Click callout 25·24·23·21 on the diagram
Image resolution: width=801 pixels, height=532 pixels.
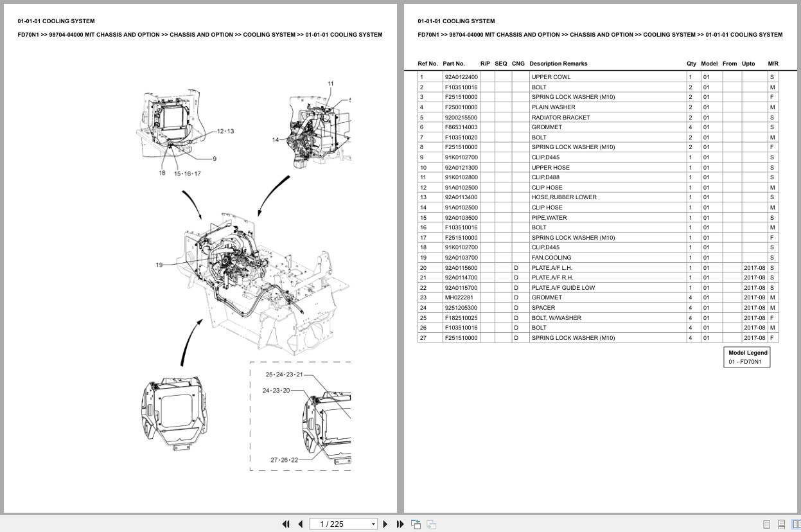(284, 374)
